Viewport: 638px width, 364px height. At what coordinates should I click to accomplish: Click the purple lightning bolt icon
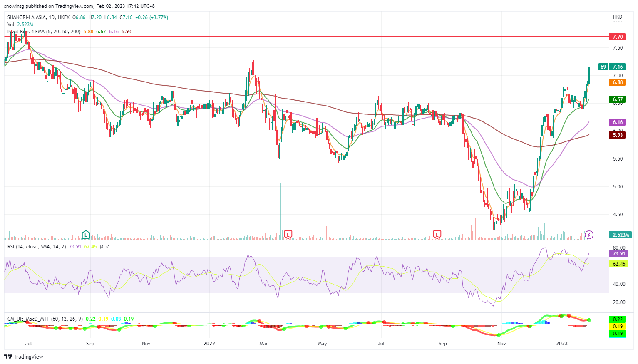pos(589,235)
